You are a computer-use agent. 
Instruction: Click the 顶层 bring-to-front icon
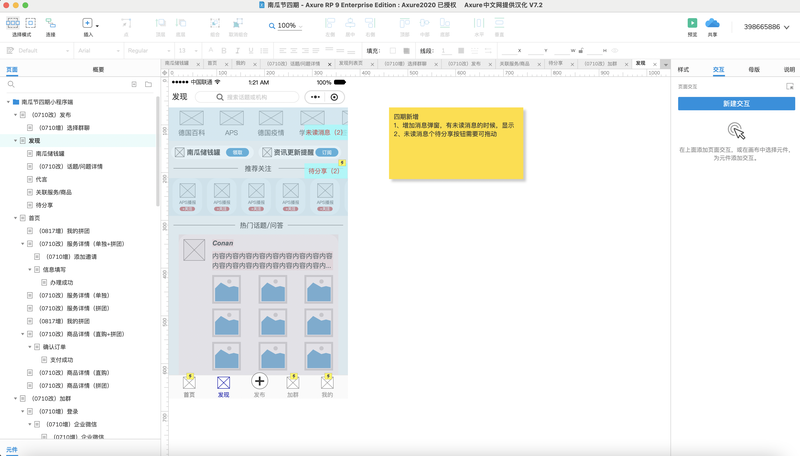click(160, 23)
